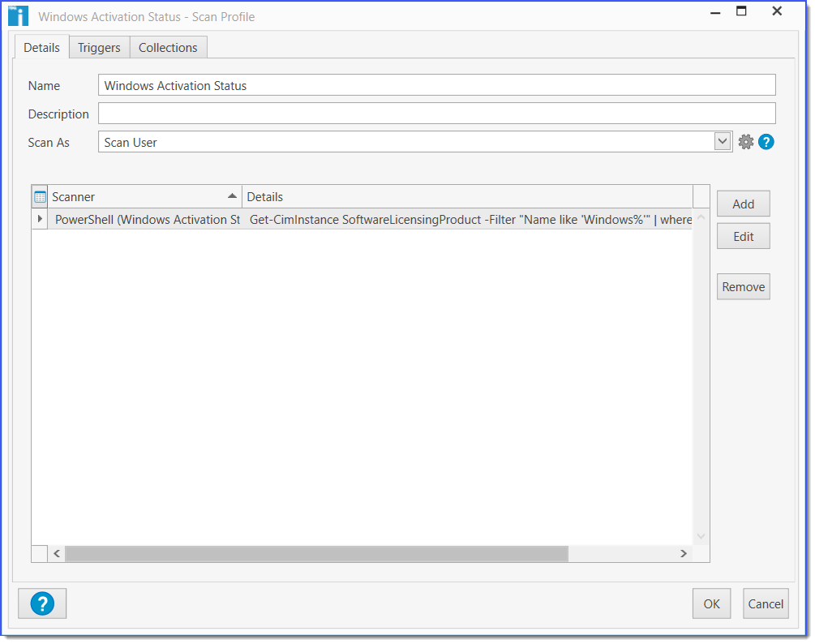Expand the PowerShell scanner row arrow

[40, 219]
